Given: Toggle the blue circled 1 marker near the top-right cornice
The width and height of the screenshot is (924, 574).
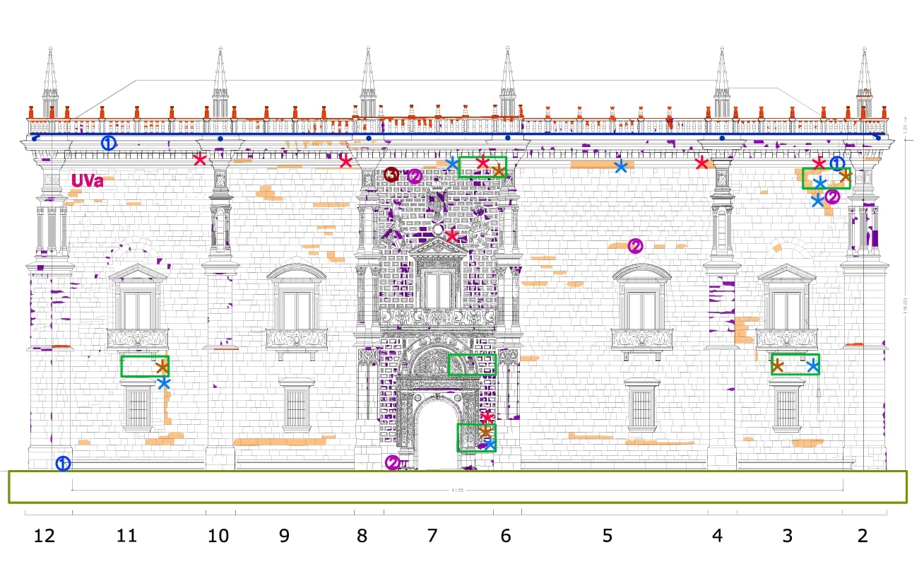Looking at the screenshot, I should click(x=838, y=163).
